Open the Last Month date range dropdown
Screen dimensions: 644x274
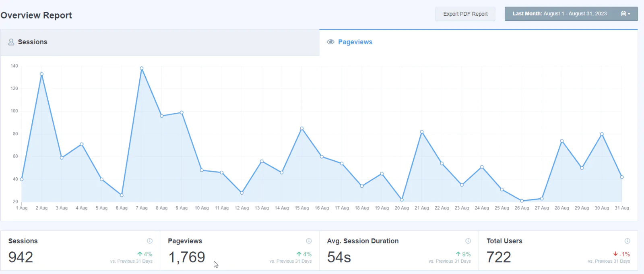(571, 14)
